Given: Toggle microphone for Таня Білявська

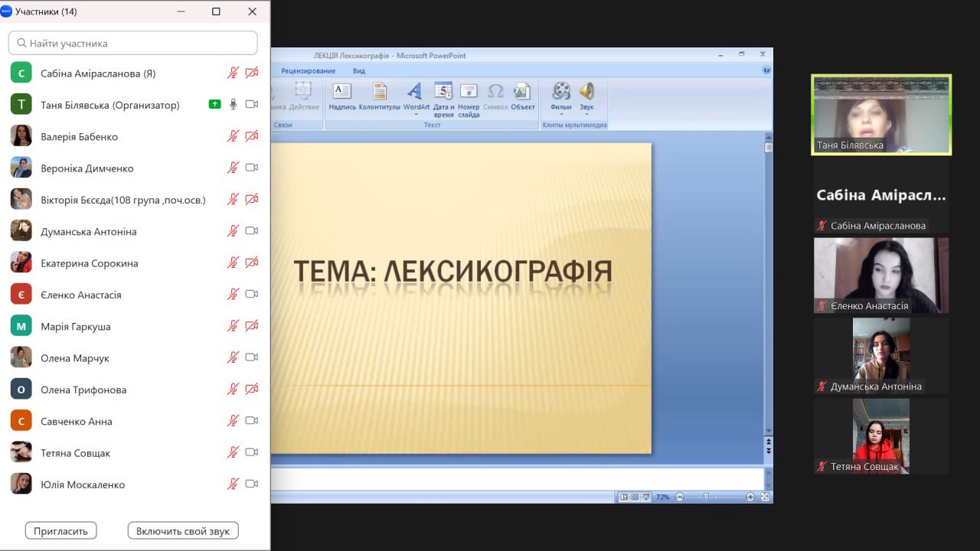Looking at the screenshot, I should 234,105.
